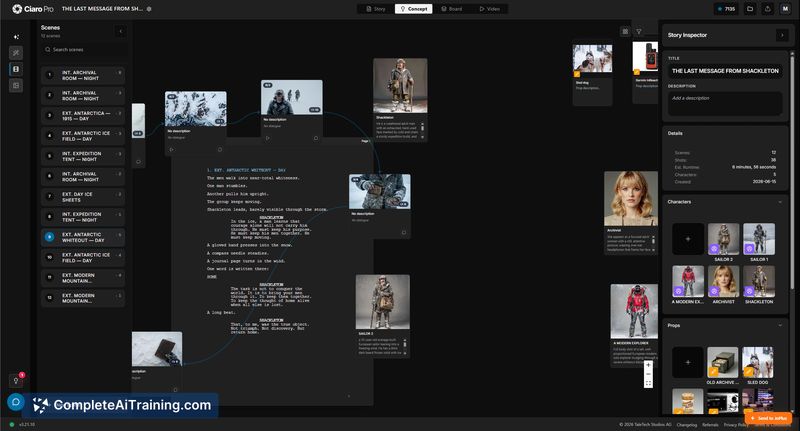Image resolution: width=800 pixels, height=431 pixels.
Task: Open the Changelog link in footer
Action: tap(687, 425)
